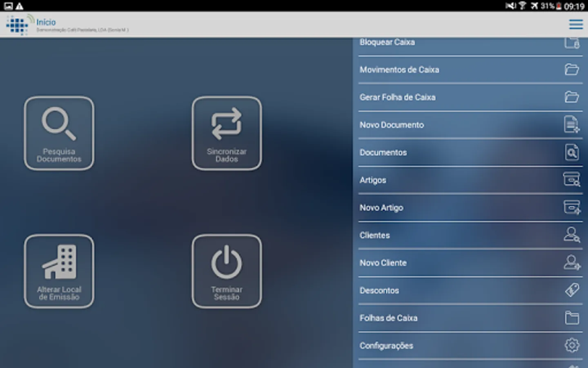Click the Início header title
This screenshot has width=588, height=368.
(x=46, y=22)
